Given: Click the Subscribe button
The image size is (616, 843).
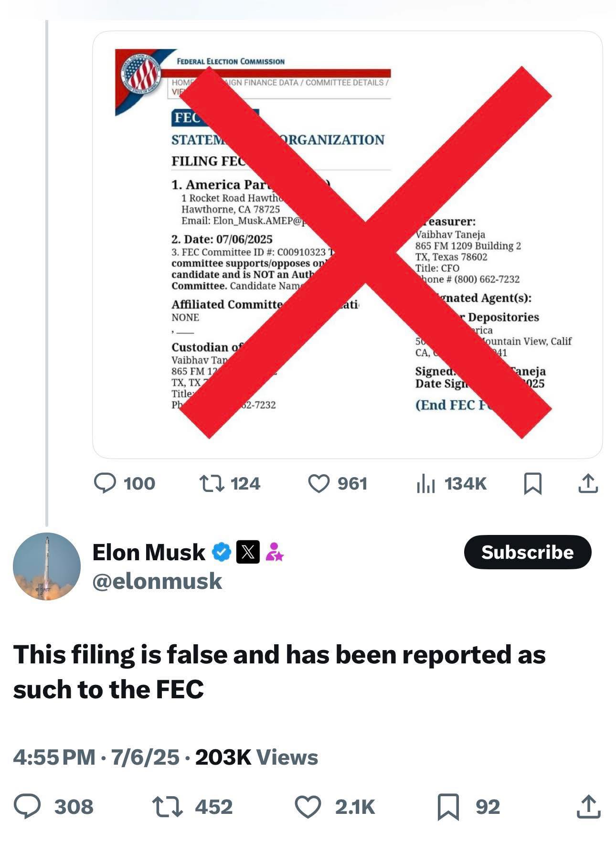Looking at the screenshot, I should click(x=527, y=552).
